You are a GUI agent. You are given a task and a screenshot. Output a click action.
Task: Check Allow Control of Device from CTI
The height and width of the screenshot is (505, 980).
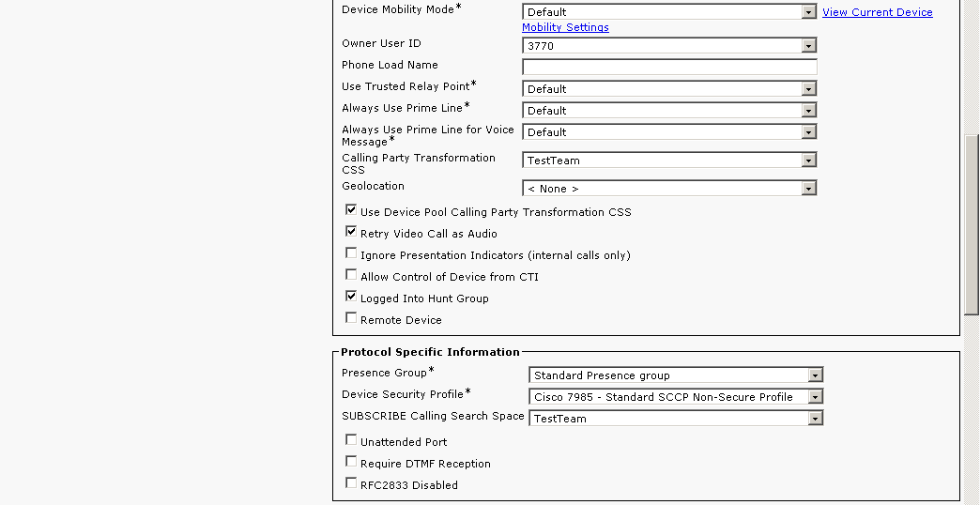[351, 276]
